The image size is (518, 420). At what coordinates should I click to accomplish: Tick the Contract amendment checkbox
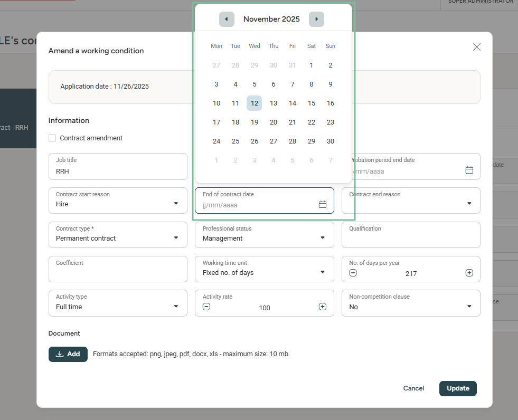[52, 138]
